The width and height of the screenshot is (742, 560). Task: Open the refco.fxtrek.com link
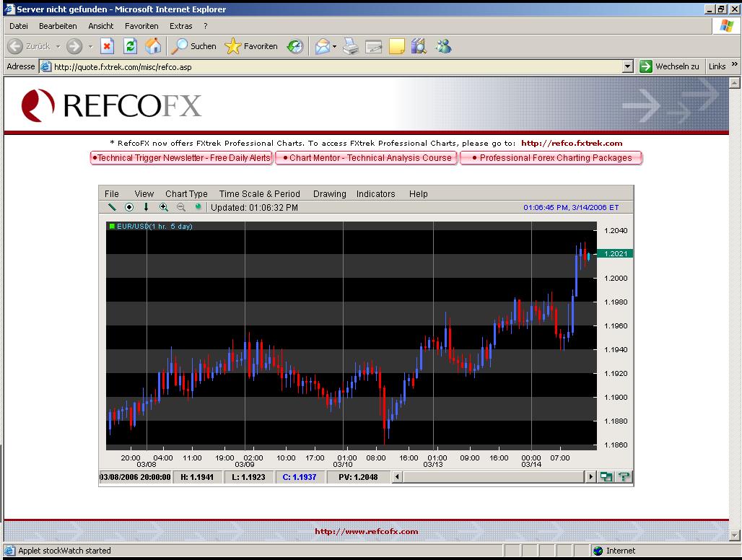571,143
